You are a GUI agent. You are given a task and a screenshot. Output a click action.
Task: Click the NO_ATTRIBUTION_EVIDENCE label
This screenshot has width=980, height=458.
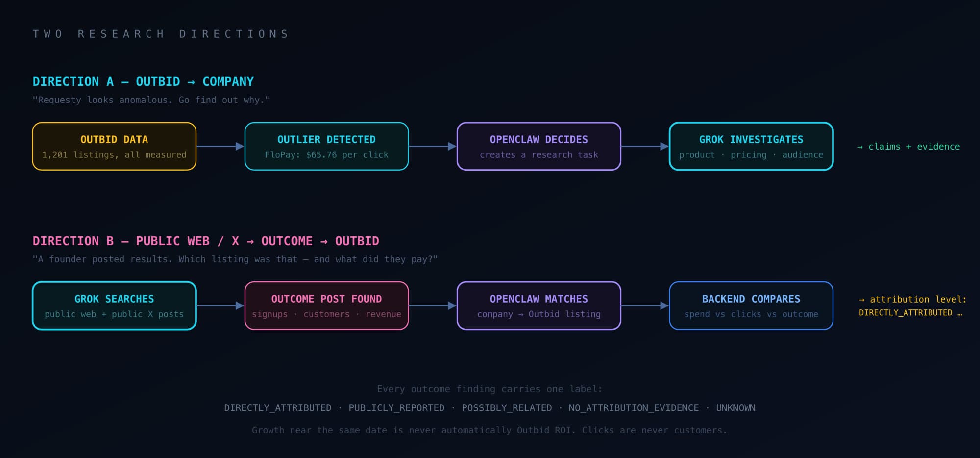pos(634,408)
